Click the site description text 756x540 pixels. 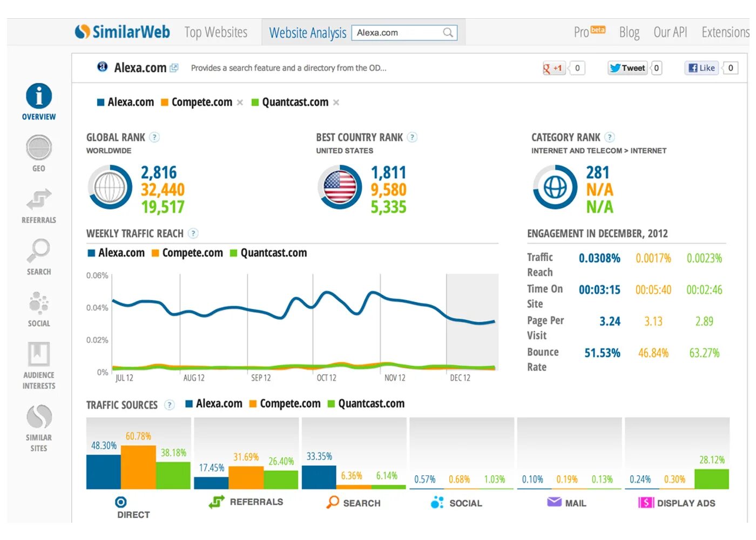click(x=288, y=68)
